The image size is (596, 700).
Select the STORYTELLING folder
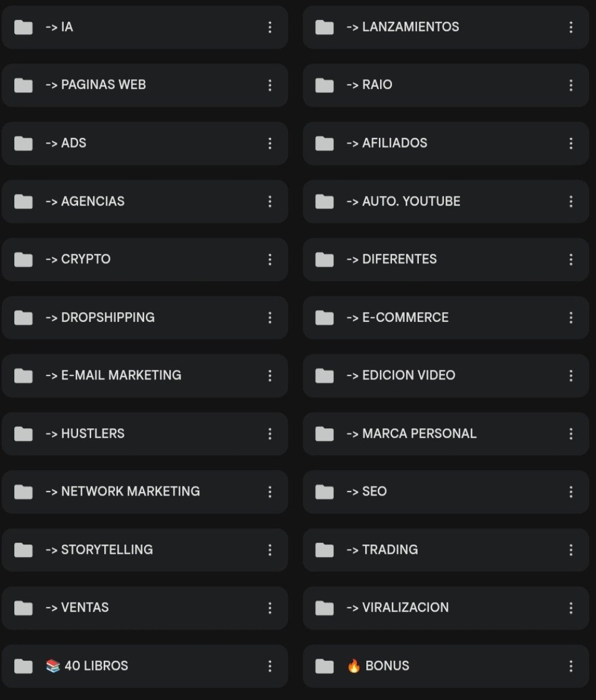[145, 550]
